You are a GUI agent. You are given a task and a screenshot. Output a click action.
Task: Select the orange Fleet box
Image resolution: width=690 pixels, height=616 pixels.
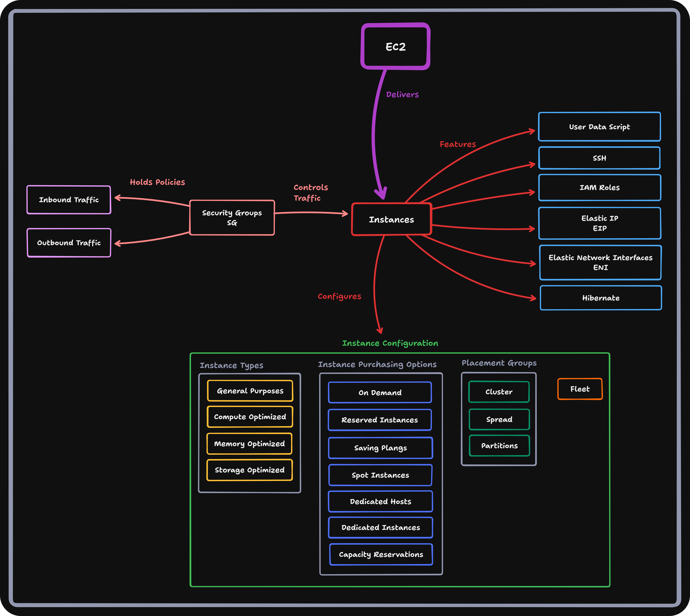(580, 389)
